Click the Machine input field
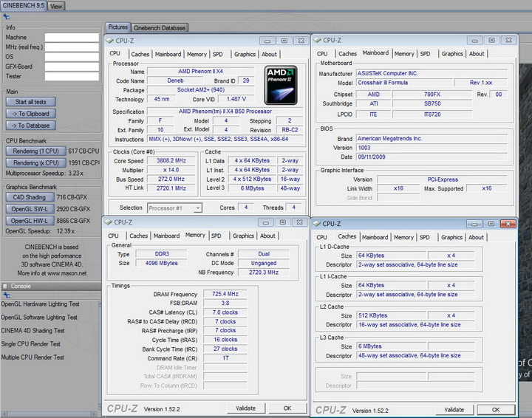This screenshot has height=418, width=532. [x=72, y=37]
